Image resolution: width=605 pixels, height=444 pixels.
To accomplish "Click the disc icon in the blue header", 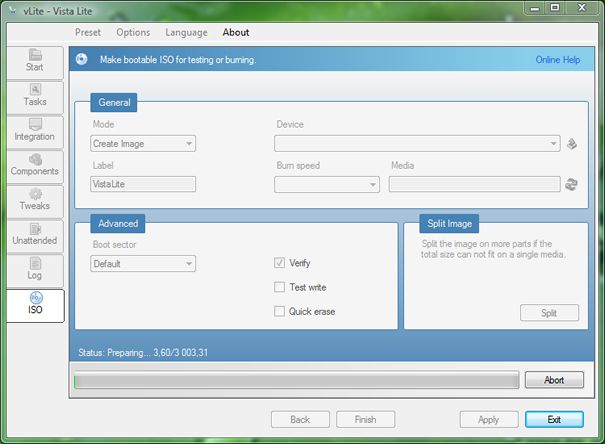I will (81, 59).
